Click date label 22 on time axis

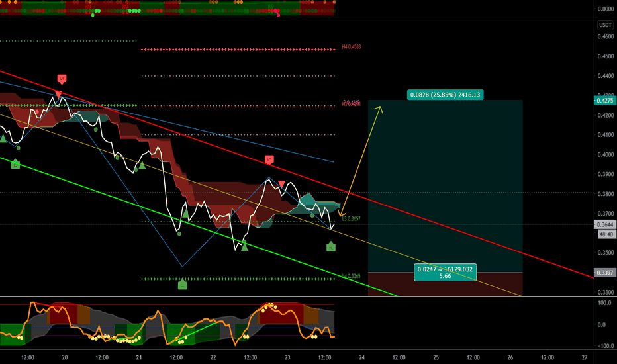pyautogui.click(x=213, y=357)
